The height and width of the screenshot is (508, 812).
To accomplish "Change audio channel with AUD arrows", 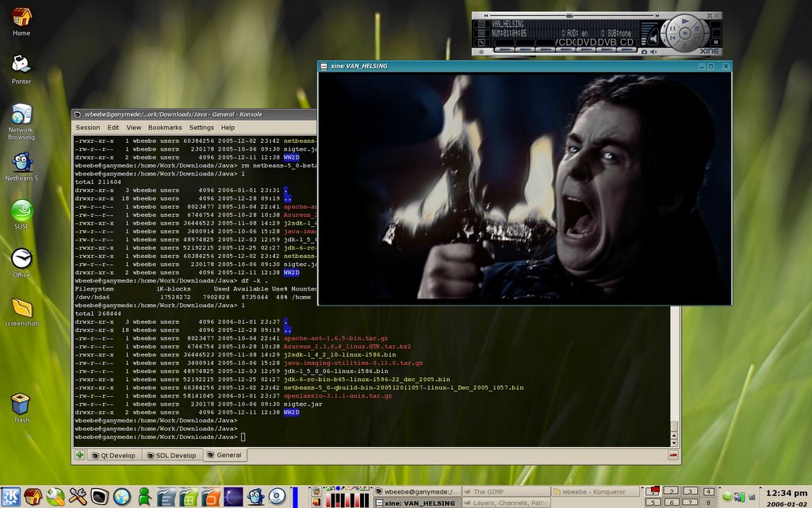I will pyautogui.click(x=563, y=33).
